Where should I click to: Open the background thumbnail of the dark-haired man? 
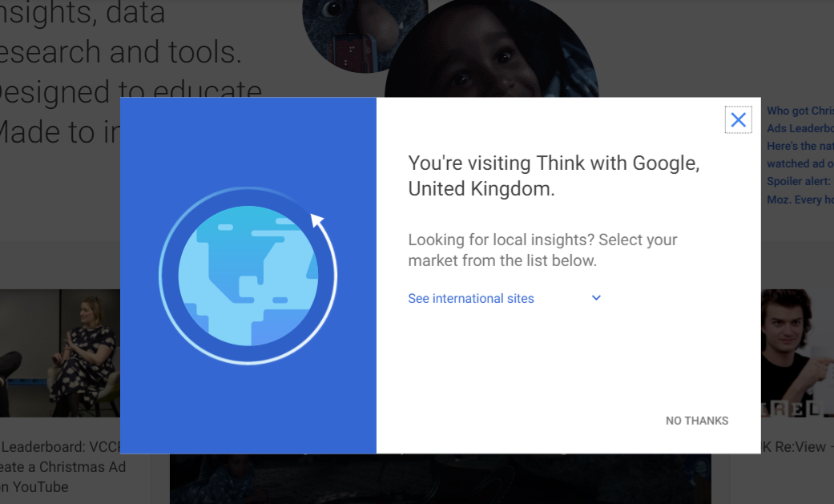tap(797, 353)
